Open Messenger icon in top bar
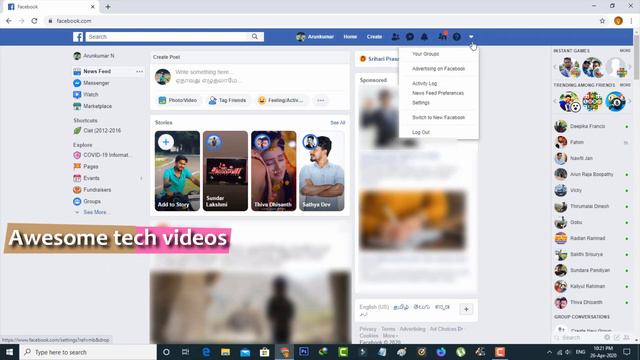 point(410,37)
